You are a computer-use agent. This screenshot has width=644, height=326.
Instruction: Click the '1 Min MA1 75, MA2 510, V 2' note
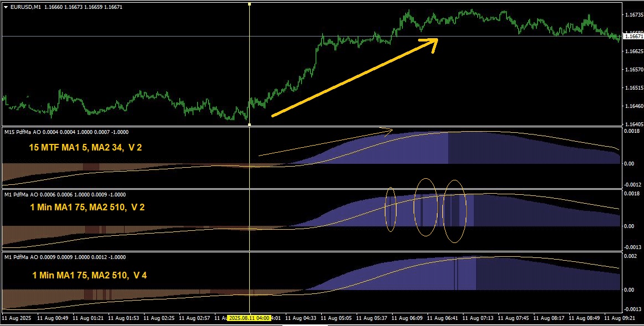(x=87, y=208)
